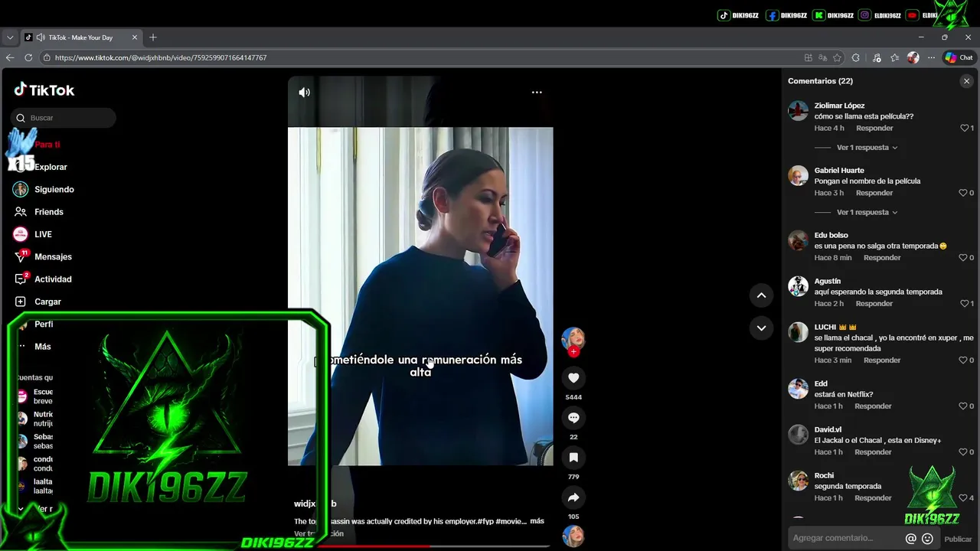
Task: Click the playing video frame
Action: (x=420, y=296)
